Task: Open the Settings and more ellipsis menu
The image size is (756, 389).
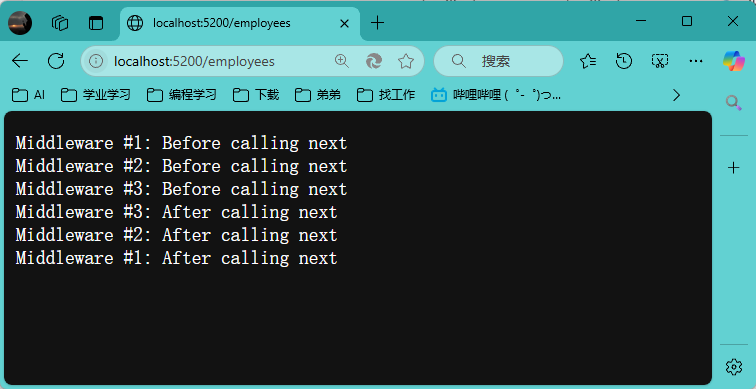Action: click(696, 61)
